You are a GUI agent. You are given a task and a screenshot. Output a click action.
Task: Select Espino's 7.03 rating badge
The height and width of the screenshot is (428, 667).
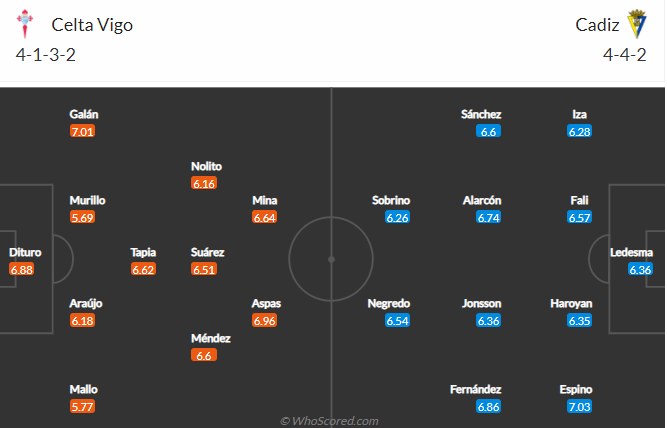(579, 407)
